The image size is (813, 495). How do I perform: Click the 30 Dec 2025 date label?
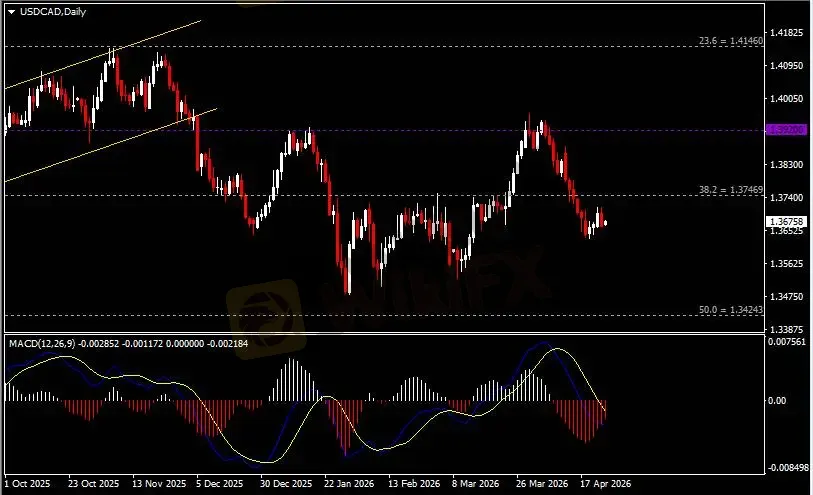click(286, 483)
